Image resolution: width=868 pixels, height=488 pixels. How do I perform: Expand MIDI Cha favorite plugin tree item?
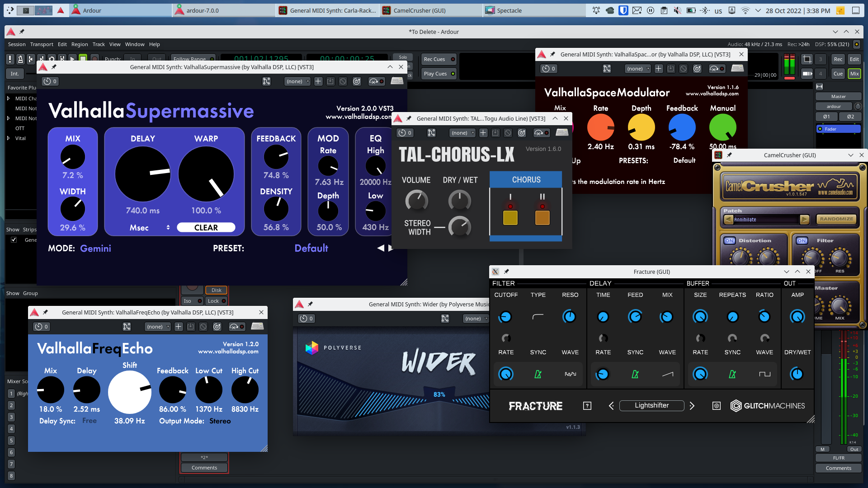point(8,99)
